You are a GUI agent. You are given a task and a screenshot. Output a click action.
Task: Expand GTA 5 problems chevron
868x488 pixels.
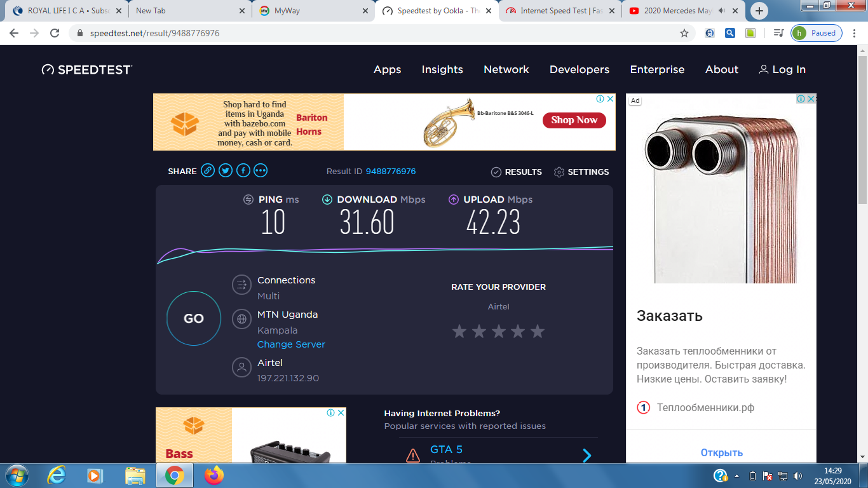click(587, 455)
